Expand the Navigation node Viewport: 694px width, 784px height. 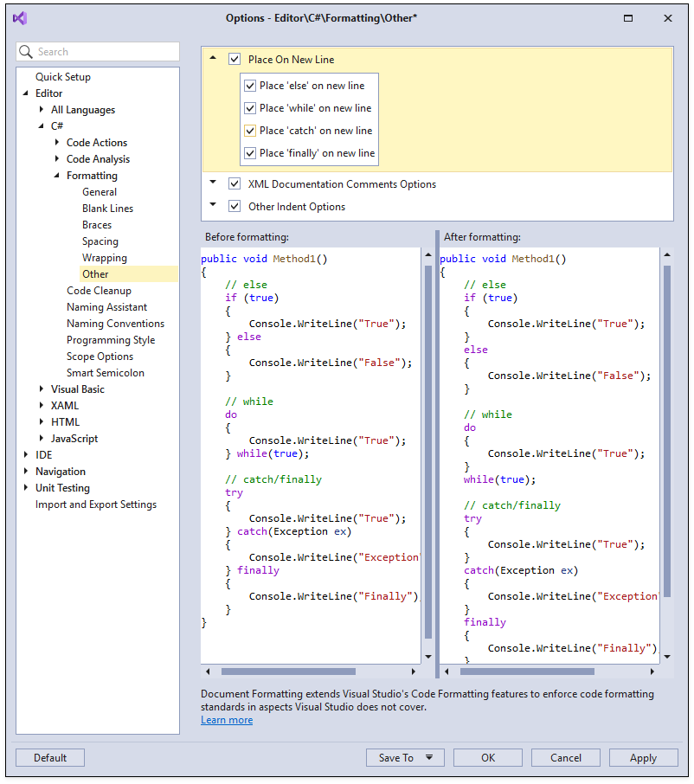coord(26,471)
